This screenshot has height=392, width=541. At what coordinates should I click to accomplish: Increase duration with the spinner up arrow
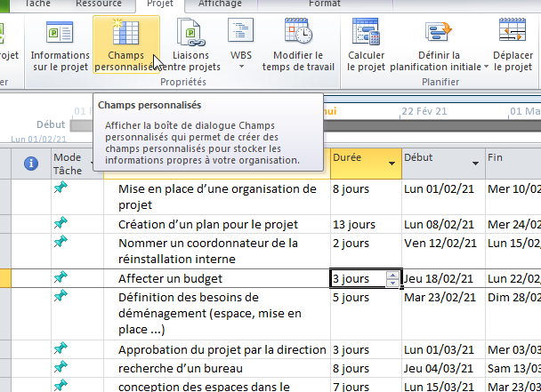tap(392, 275)
